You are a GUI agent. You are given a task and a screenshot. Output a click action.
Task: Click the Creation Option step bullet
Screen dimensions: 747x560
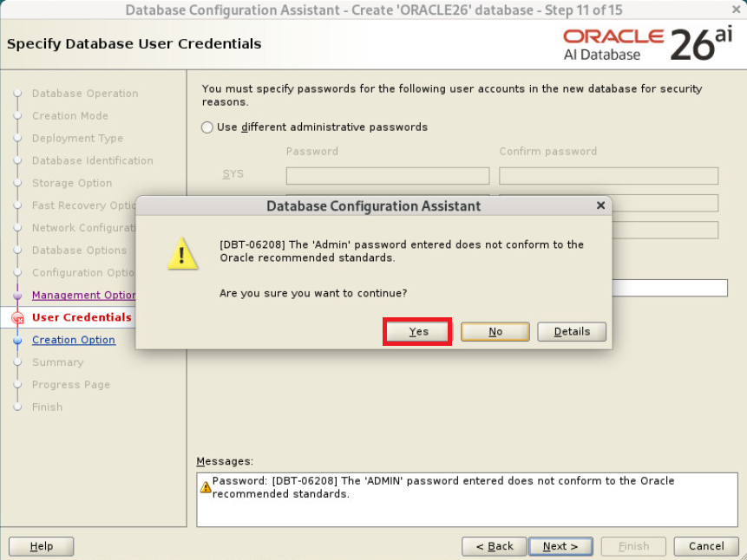coord(17,341)
